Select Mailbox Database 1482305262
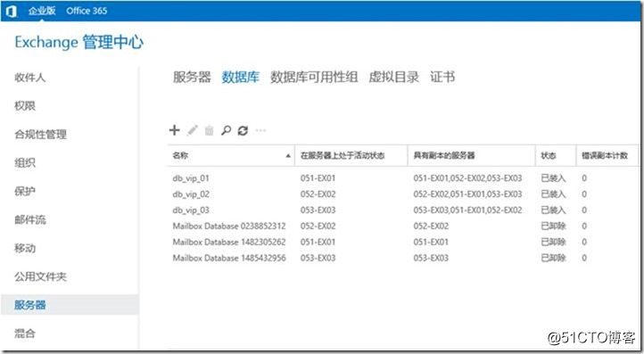Viewport: 644px width, 354px height. [x=402, y=243]
